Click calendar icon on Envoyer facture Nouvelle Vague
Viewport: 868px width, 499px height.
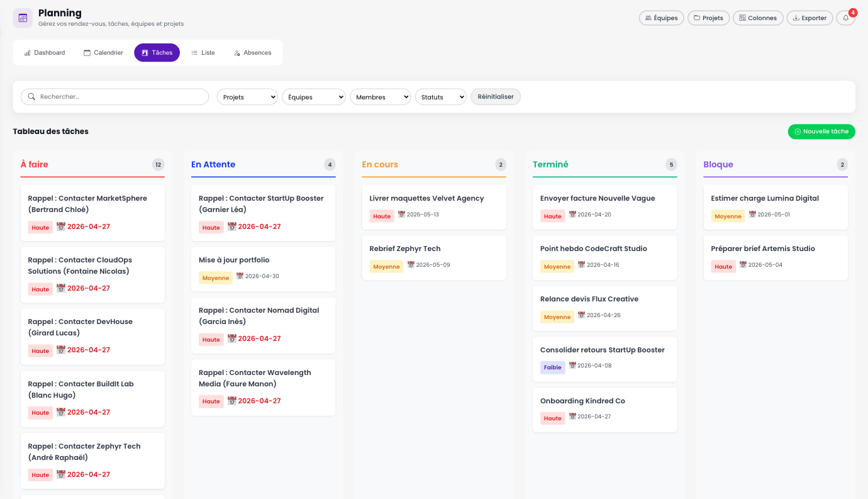572,214
